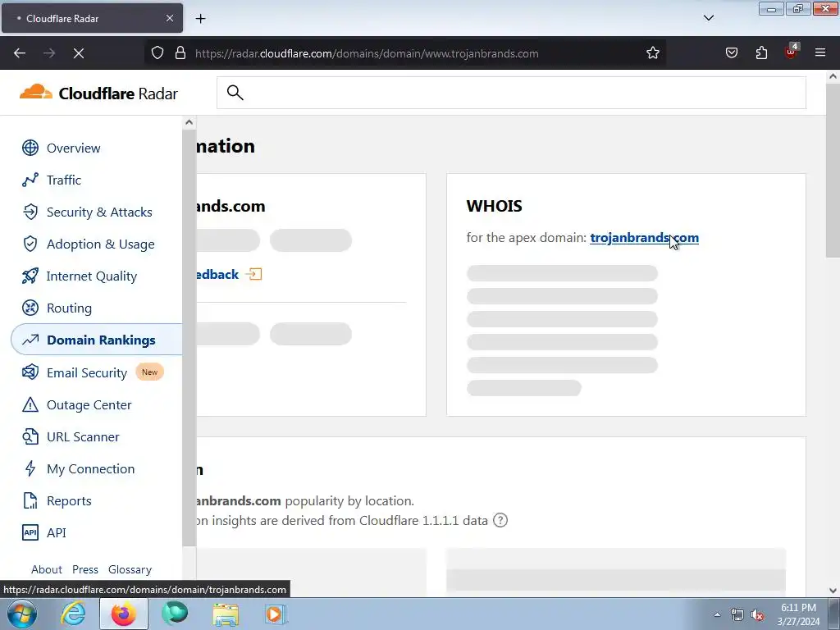
Task: Open Adoption & Usage menu item
Action: pos(100,244)
